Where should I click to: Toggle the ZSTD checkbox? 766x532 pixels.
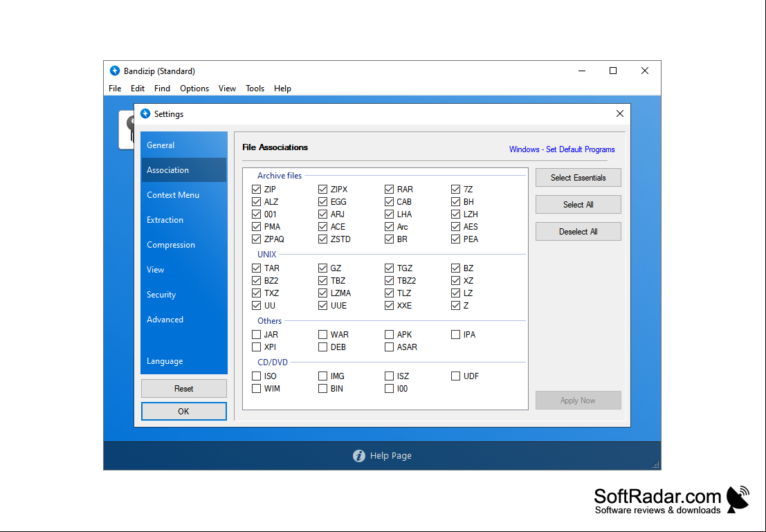(x=323, y=239)
